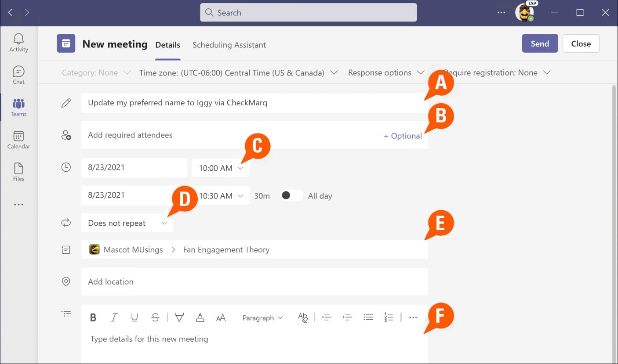Image resolution: width=618 pixels, height=364 pixels.
Task: Click the Add location field
Action: click(x=254, y=282)
